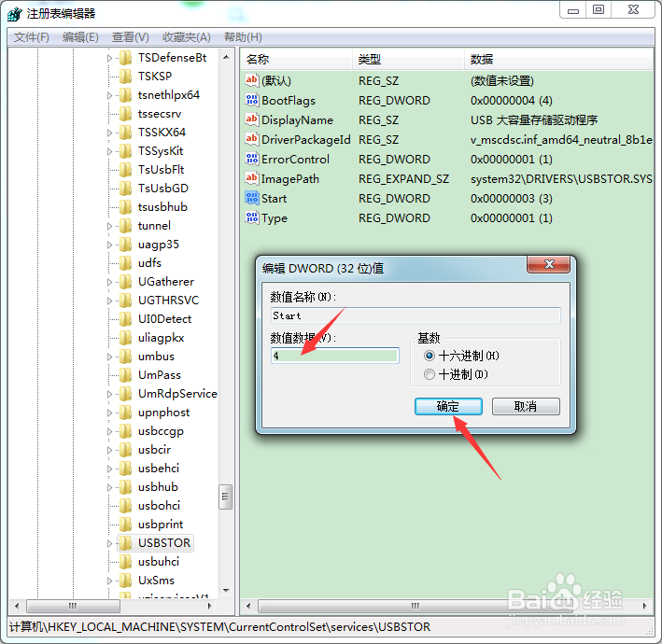Select the uliagpkx folder icon

125,338
